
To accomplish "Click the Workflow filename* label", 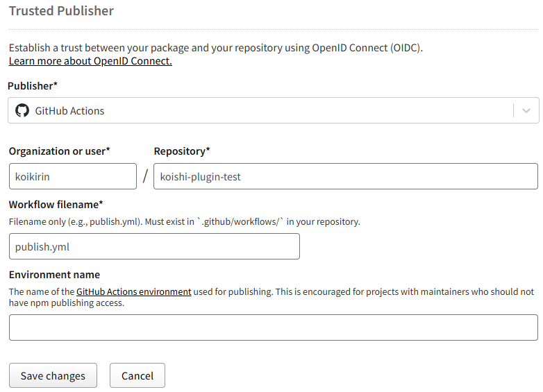I will [56, 204].
